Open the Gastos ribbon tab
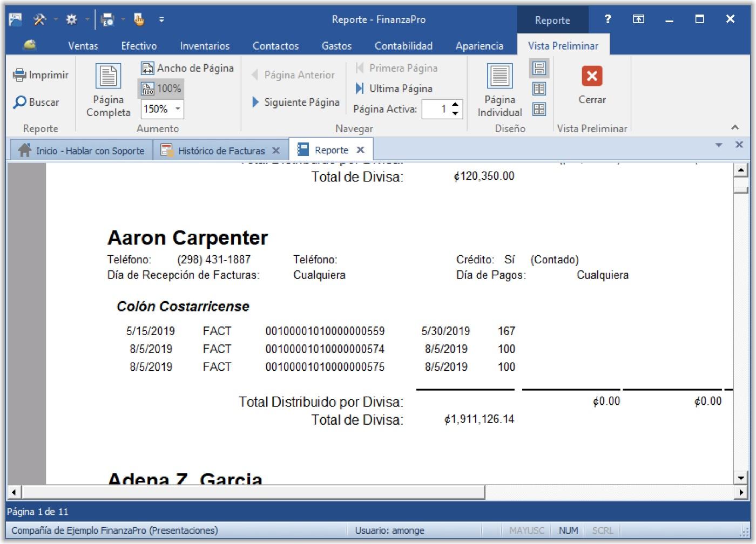 (336, 46)
